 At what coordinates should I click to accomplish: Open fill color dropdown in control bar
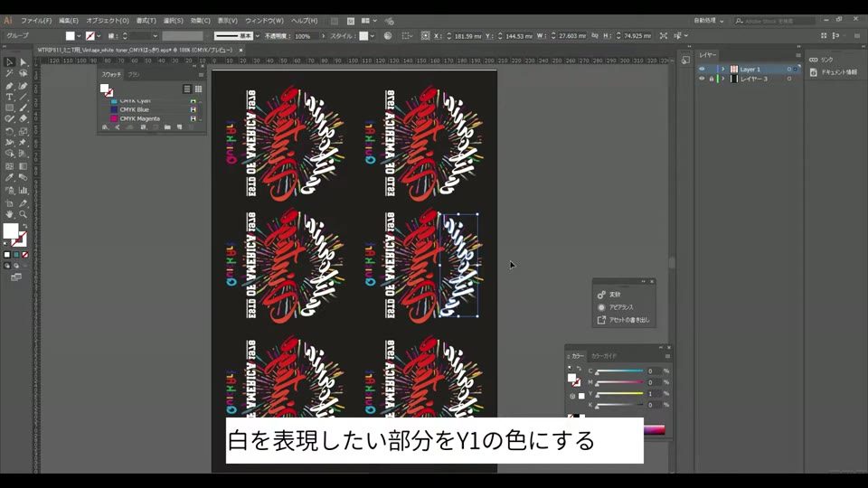pyautogui.click(x=79, y=36)
